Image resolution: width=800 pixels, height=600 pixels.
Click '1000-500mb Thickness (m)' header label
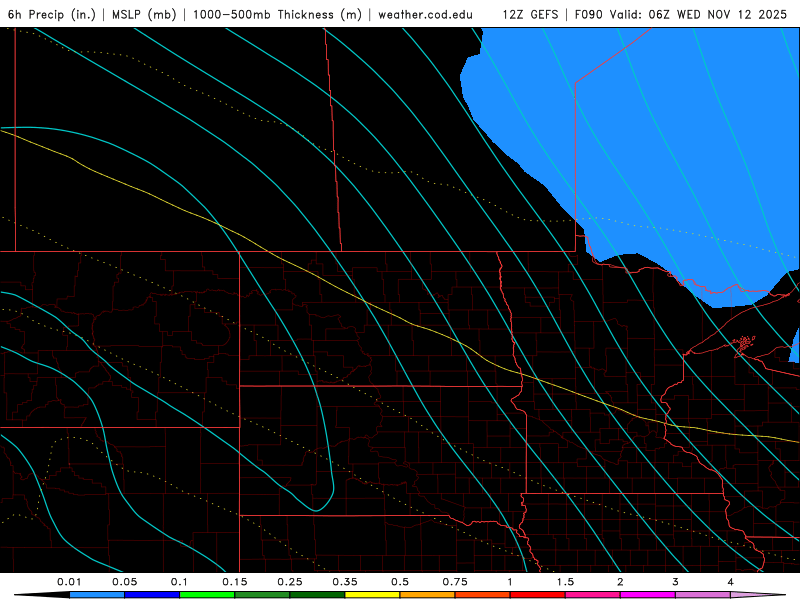coord(277,14)
